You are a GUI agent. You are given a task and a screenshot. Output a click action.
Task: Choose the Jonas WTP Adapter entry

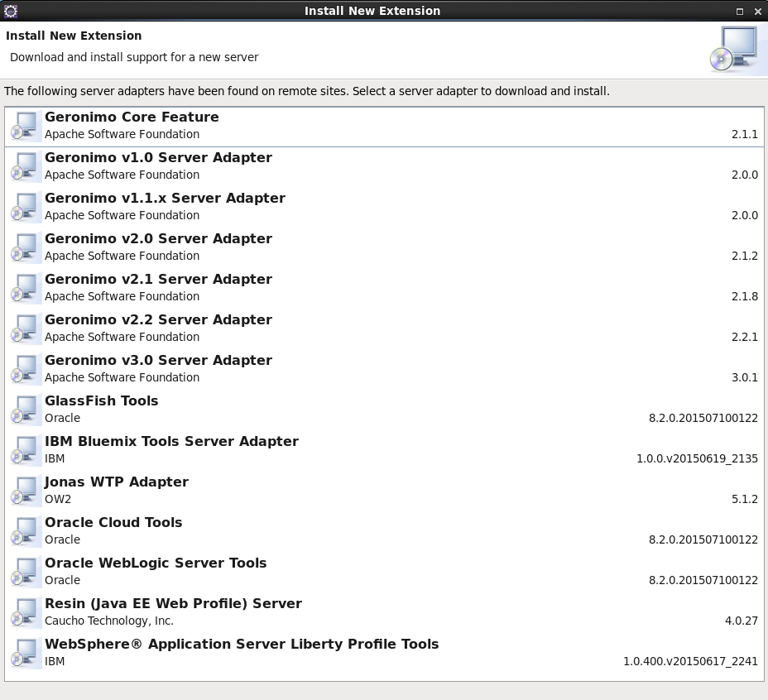(x=384, y=491)
